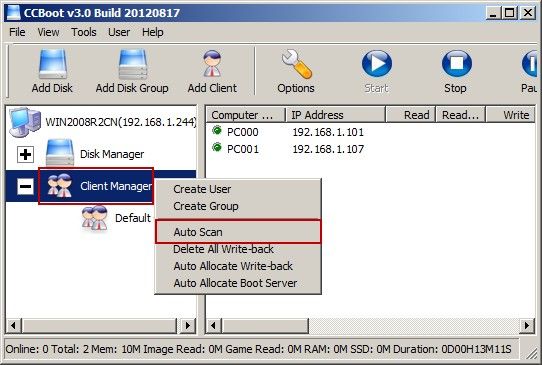Select the Client Manager users icon
The width and height of the screenshot is (542, 365).
pyautogui.click(x=60, y=186)
